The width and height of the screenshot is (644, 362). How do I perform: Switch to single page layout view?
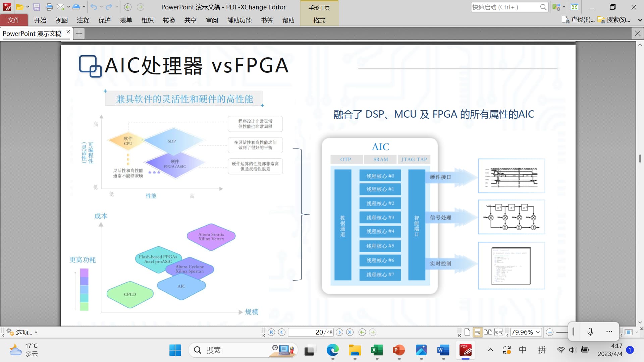click(x=467, y=332)
